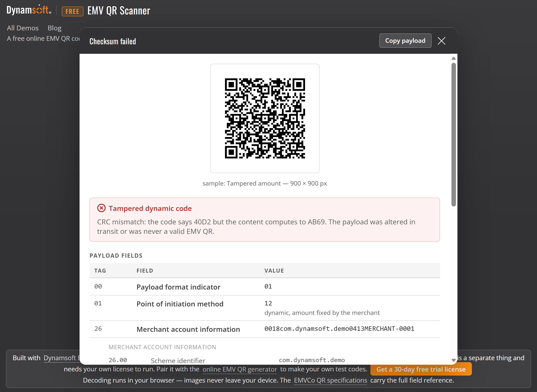Open the online EMV QR generator link
Image resolution: width=537 pixels, height=392 pixels.
point(240,369)
